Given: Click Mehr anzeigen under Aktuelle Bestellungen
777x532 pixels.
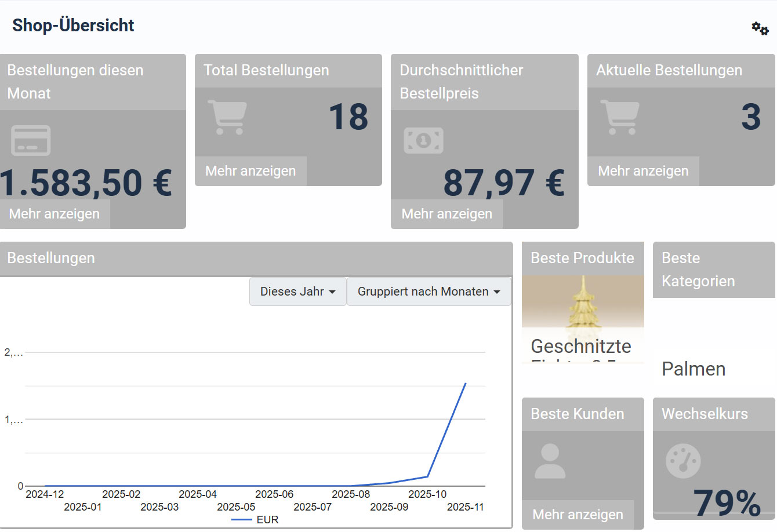Looking at the screenshot, I should [643, 171].
